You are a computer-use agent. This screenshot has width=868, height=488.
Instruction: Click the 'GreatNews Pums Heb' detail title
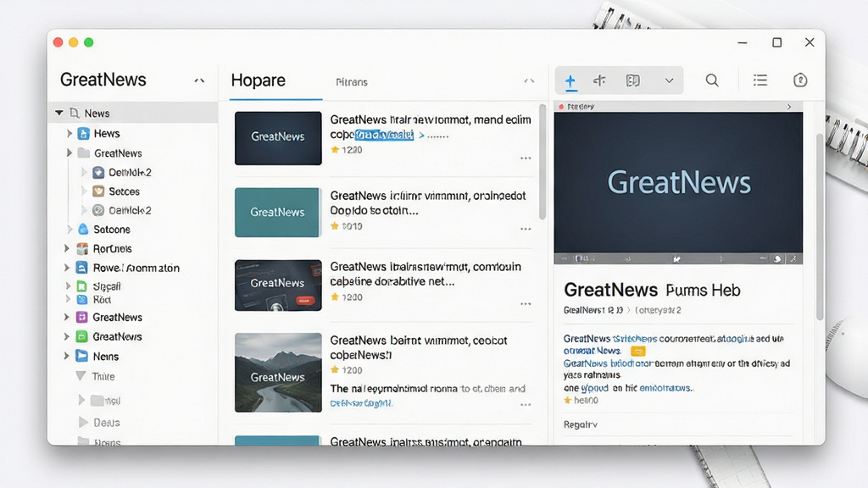[x=652, y=290]
